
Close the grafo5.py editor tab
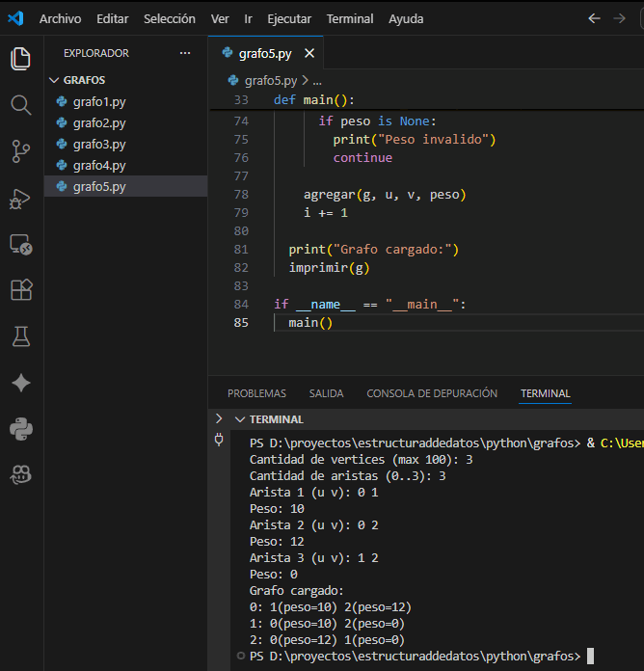[x=310, y=54]
